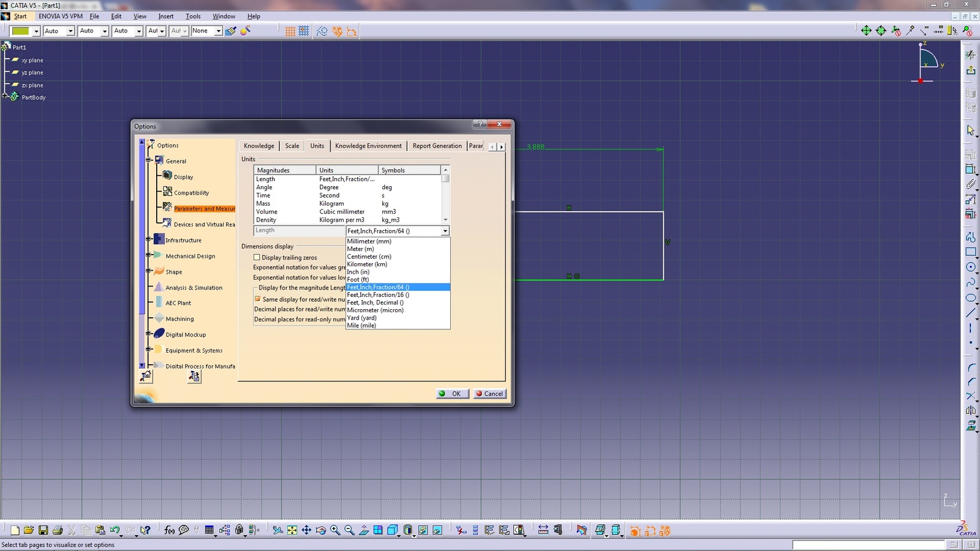Click the Units table vertical scrollbar thumb
The width and height of the screenshot is (980, 551).
pyautogui.click(x=446, y=178)
